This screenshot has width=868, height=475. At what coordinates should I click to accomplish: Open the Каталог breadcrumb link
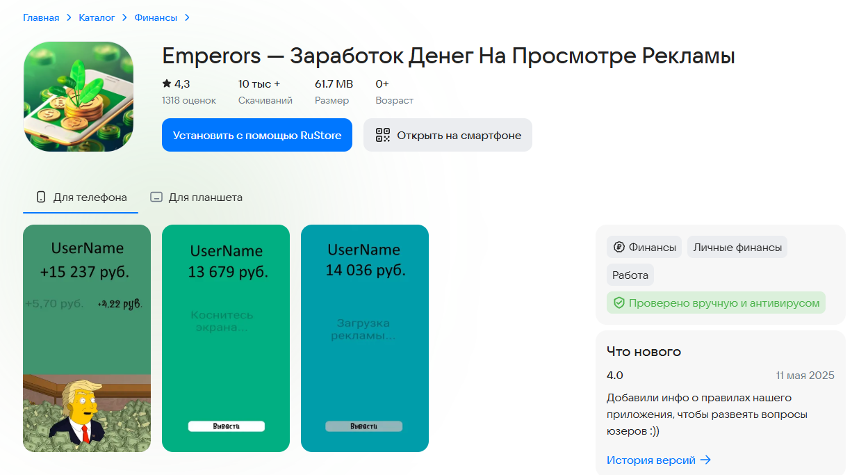[x=96, y=17]
